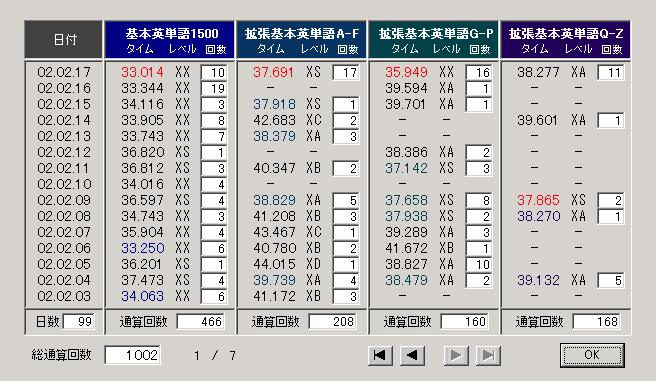Click the red time 35.949

tap(406, 72)
